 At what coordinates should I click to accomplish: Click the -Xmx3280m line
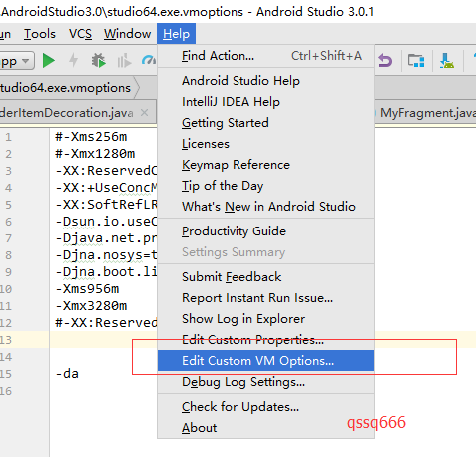coord(91,306)
